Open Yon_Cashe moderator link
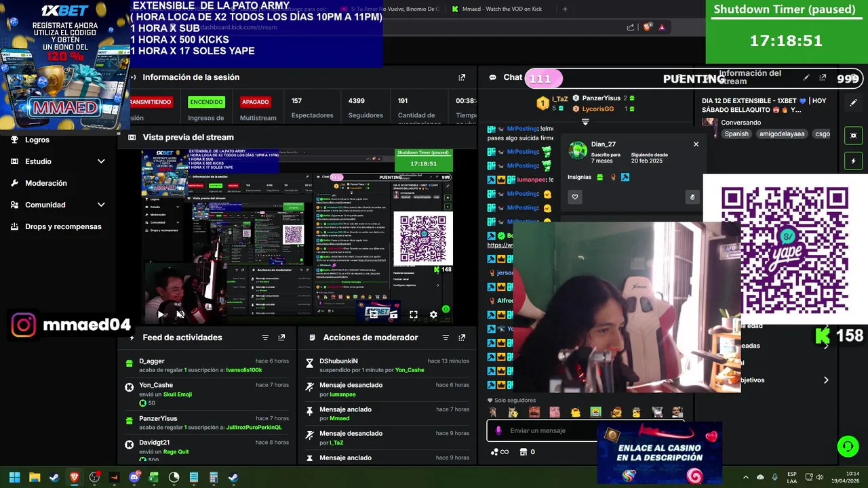 410,370
